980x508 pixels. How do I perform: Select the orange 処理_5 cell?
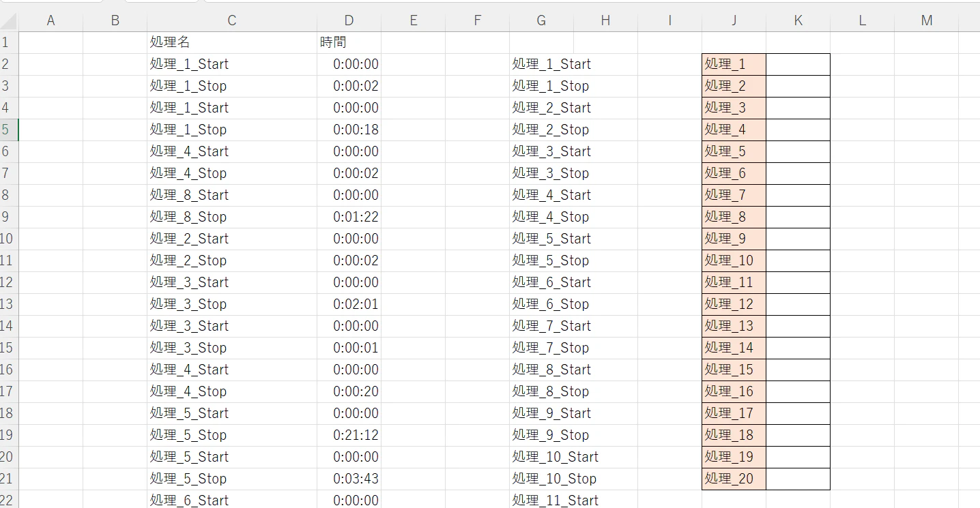pyautogui.click(x=734, y=151)
